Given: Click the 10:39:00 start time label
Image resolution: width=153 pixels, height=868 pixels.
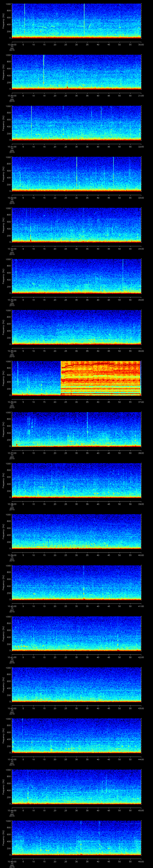Looking at the screenshot, I should point(12,555).
